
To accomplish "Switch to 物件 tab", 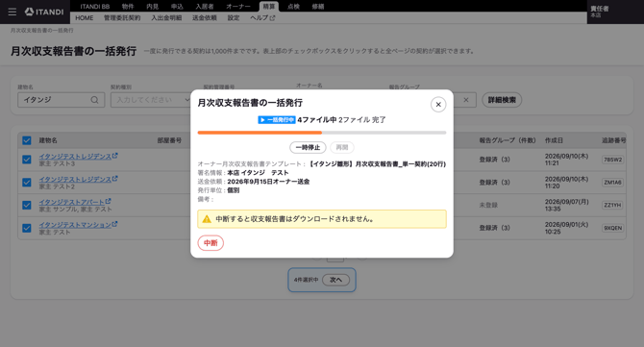I will point(128,7).
